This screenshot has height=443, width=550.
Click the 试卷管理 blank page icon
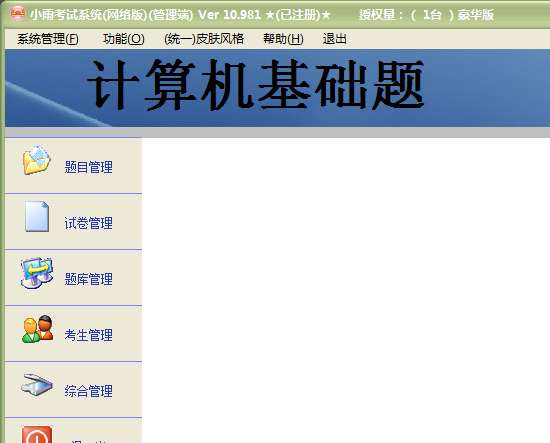pos(37,216)
